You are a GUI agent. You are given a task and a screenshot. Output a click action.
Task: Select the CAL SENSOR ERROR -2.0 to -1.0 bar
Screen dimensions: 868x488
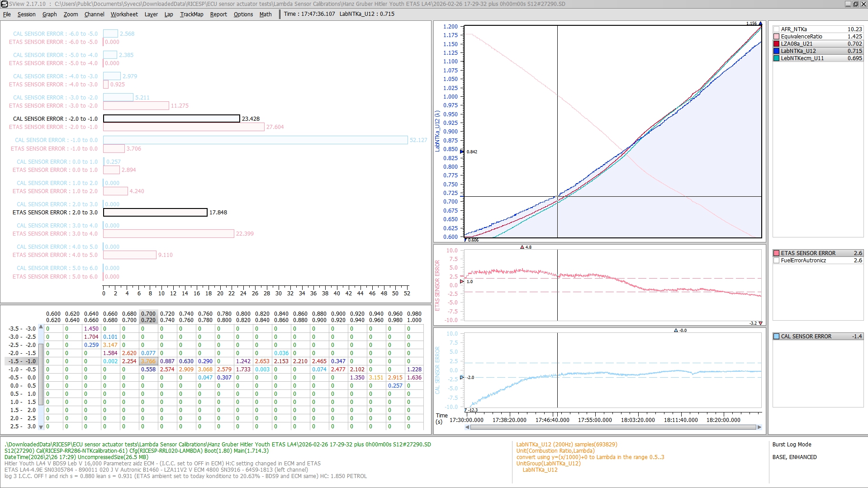coord(171,118)
